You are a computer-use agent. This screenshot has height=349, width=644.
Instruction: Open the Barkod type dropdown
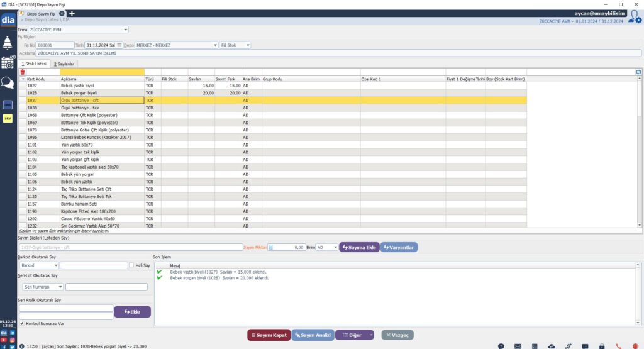click(x=56, y=265)
